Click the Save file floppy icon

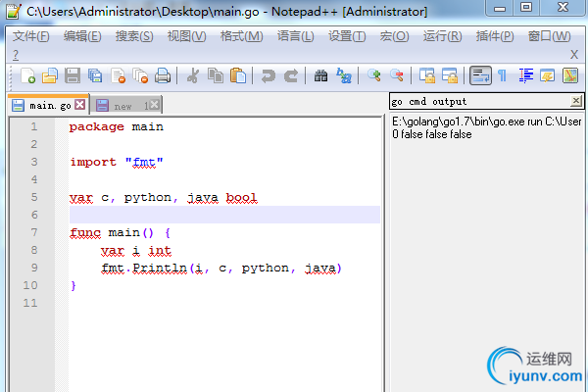click(x=73, y=75)
